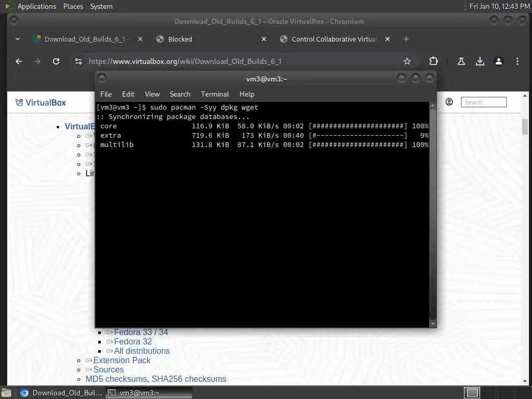This screenshot has width=532, height=399.
Task: Open terminal Help menu
Action: (x=247, y=95)
